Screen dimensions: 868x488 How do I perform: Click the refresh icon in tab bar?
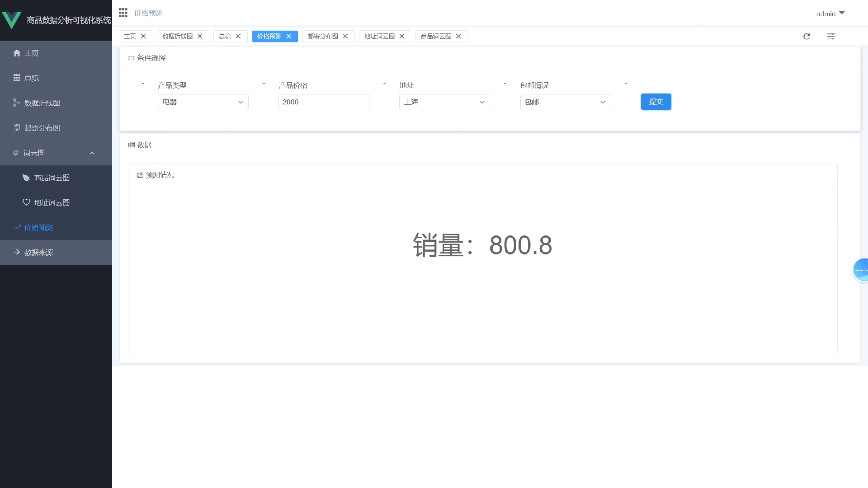807,36
